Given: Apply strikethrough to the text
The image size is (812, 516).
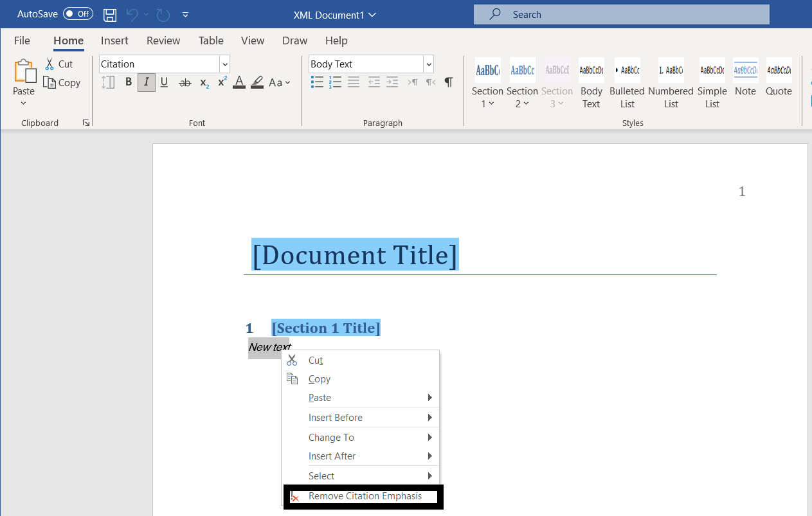Looking at the screenshot, I should pyautogui.click(x=185, y=82).
